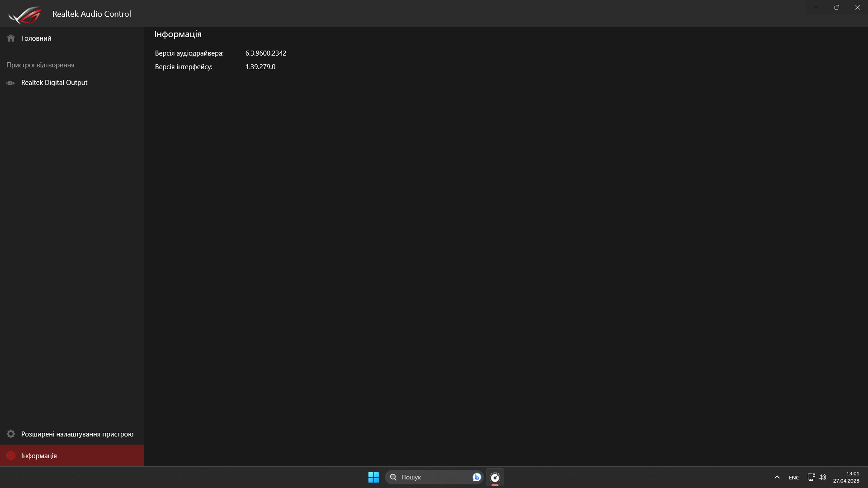Click the home icon beside Головний
Viewport: 868px width, 488px height.
point(11,38)
